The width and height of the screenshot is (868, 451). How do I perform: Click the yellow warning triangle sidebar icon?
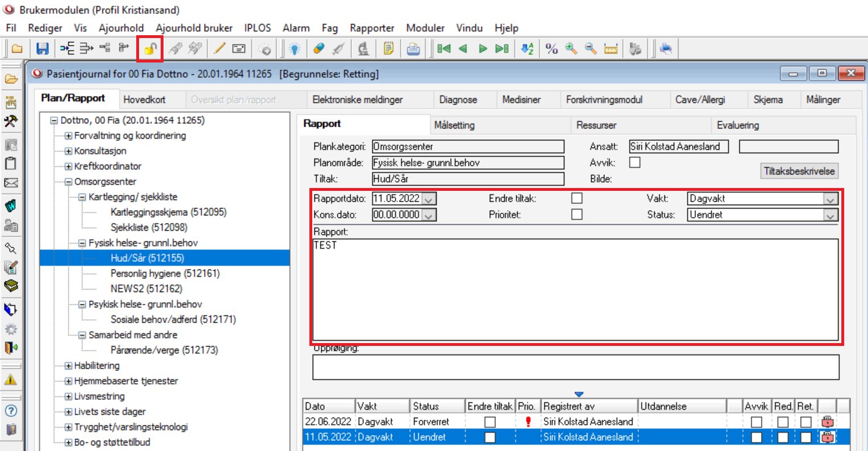11,379
